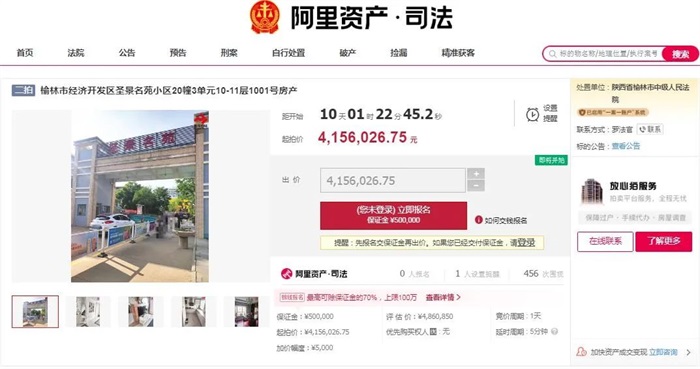Open the 精准获客 navigation tab

click(458, 53)
